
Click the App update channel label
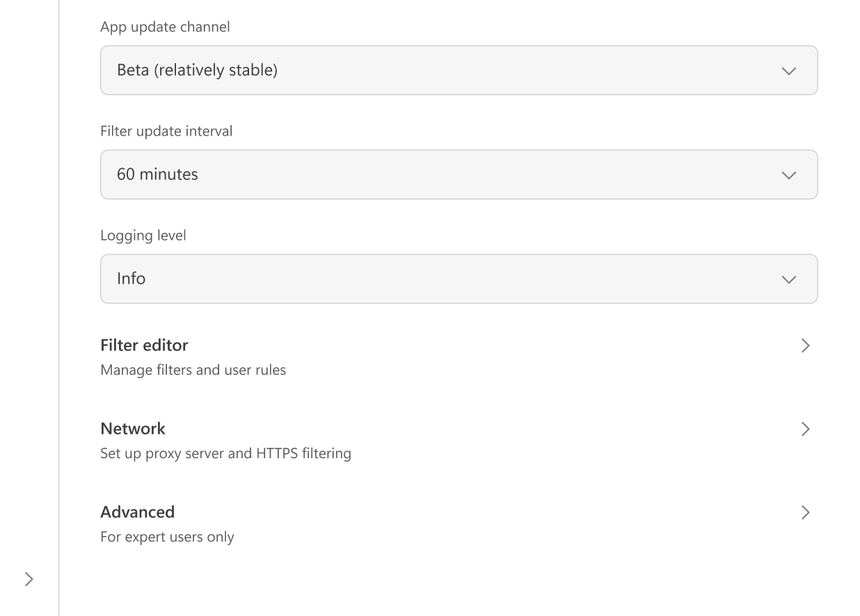click(x=165, y=26)
